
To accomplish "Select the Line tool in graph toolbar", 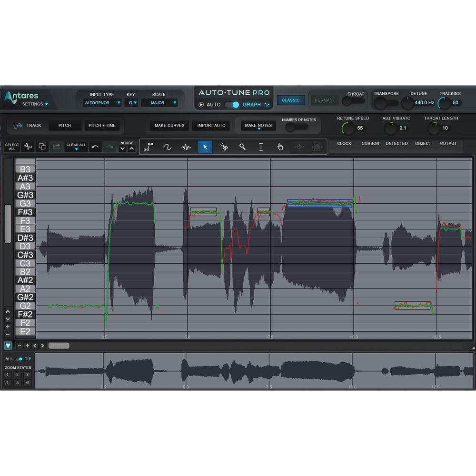I will [149, 147].
